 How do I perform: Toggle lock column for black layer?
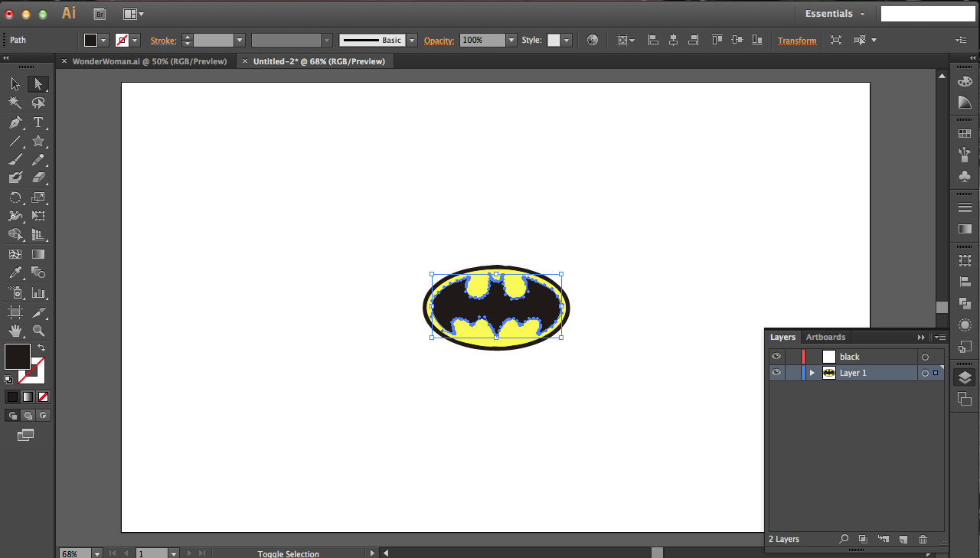pyautogui.click(x=792, y=357)
